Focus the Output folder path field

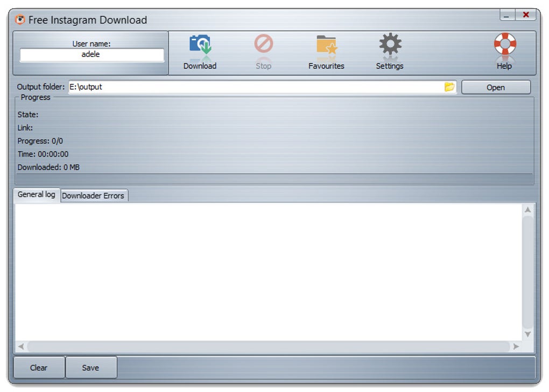(x=253, y=87)
